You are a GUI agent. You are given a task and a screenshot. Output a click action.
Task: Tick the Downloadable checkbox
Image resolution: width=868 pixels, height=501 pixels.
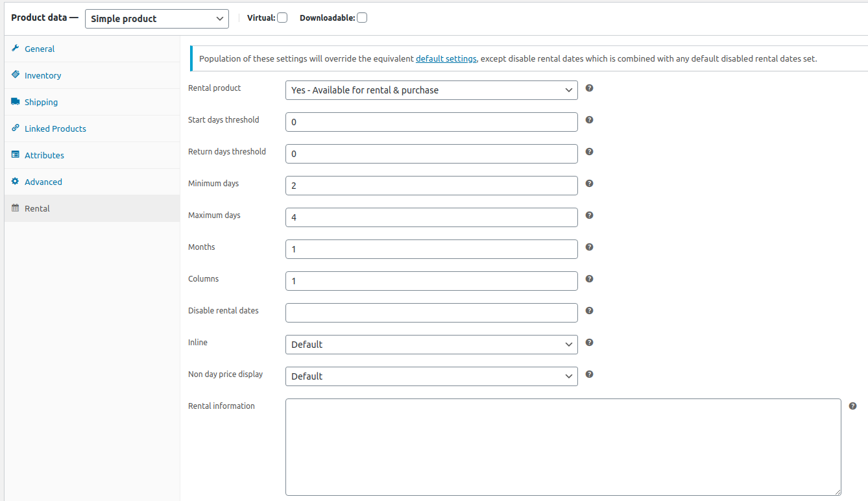(x=362, y=18)
